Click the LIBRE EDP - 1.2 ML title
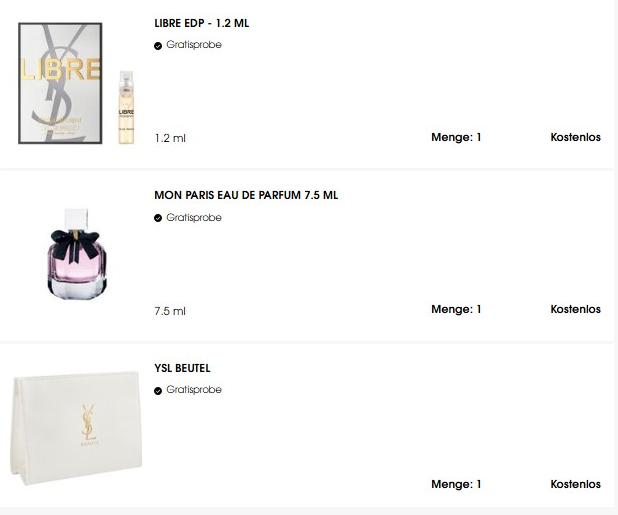This screenshot has height=515, width=618. (202, 23)
